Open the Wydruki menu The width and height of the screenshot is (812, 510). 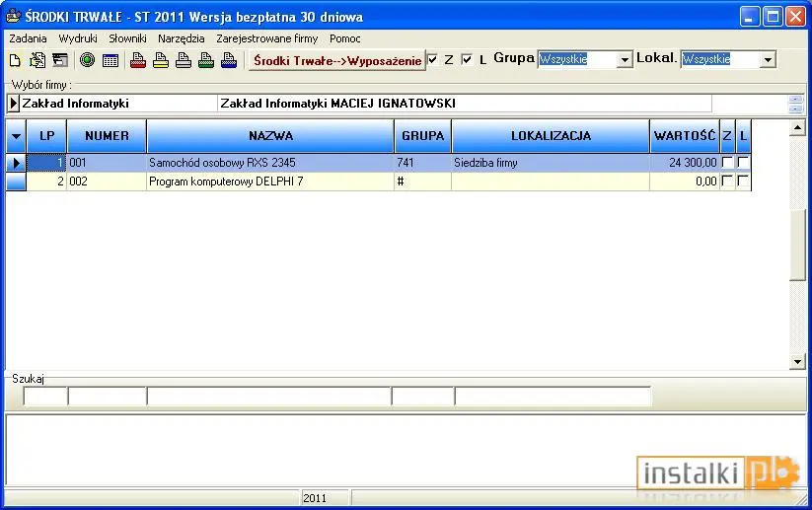78,38
